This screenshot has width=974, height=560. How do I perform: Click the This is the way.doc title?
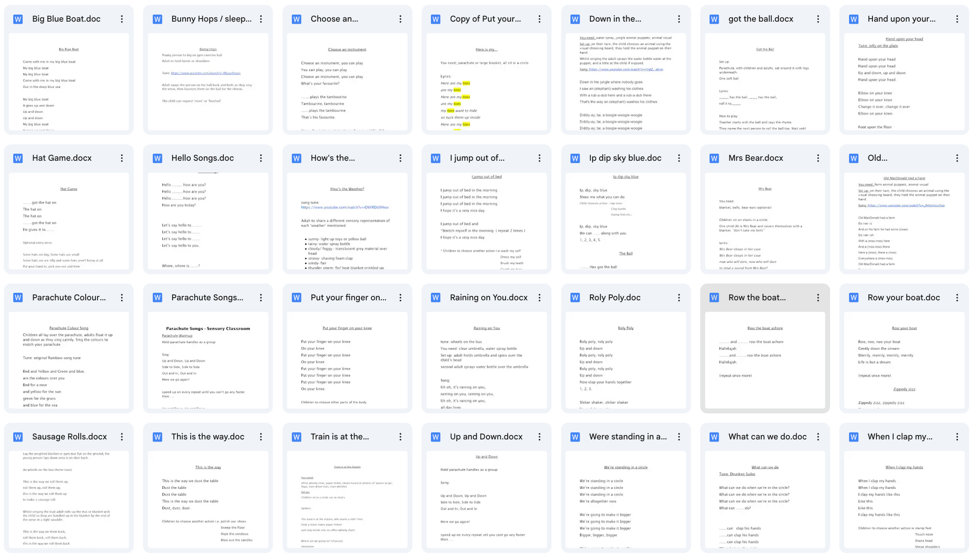tap(208, 437)
